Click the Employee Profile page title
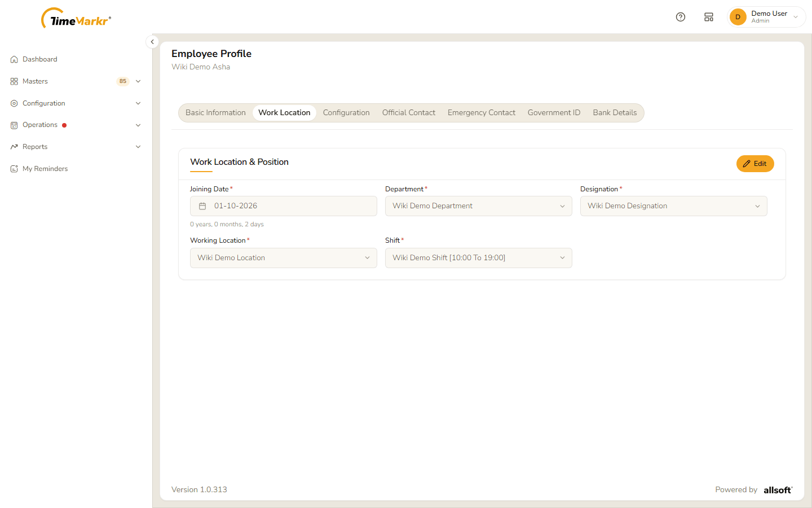812x508 pixels. pos(211,54)
